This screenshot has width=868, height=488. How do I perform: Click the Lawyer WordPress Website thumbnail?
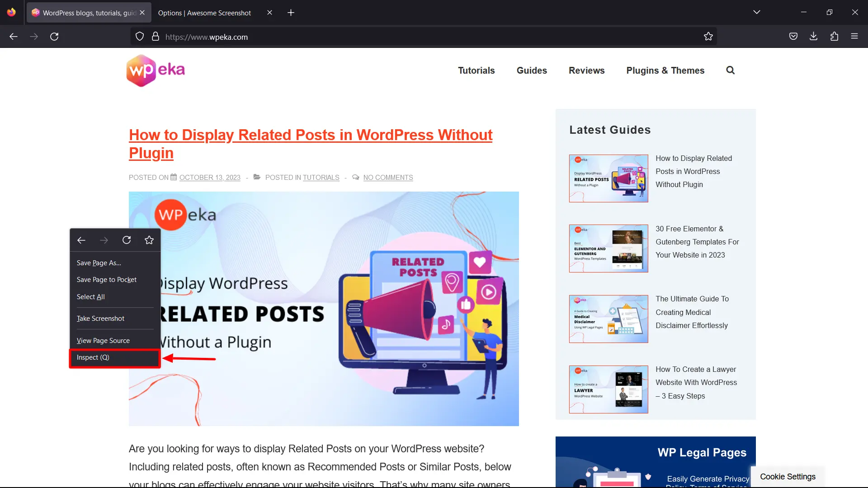click(609, 389)
